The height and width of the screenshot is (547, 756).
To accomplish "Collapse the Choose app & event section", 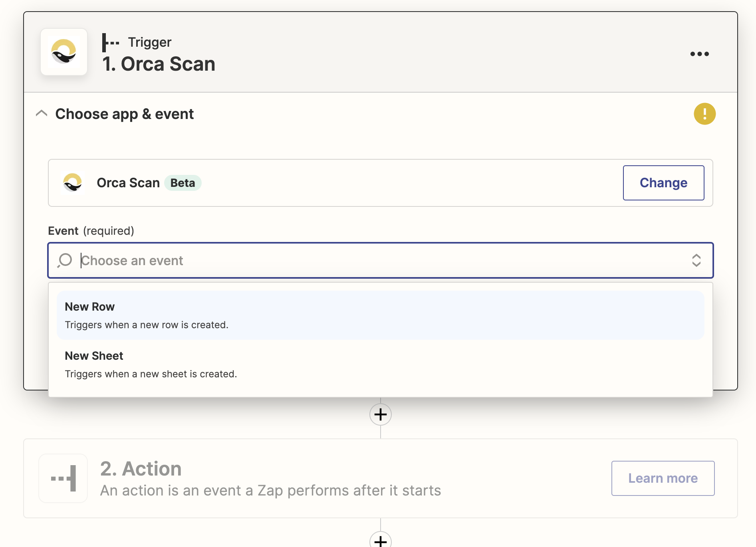I will 42,114.
